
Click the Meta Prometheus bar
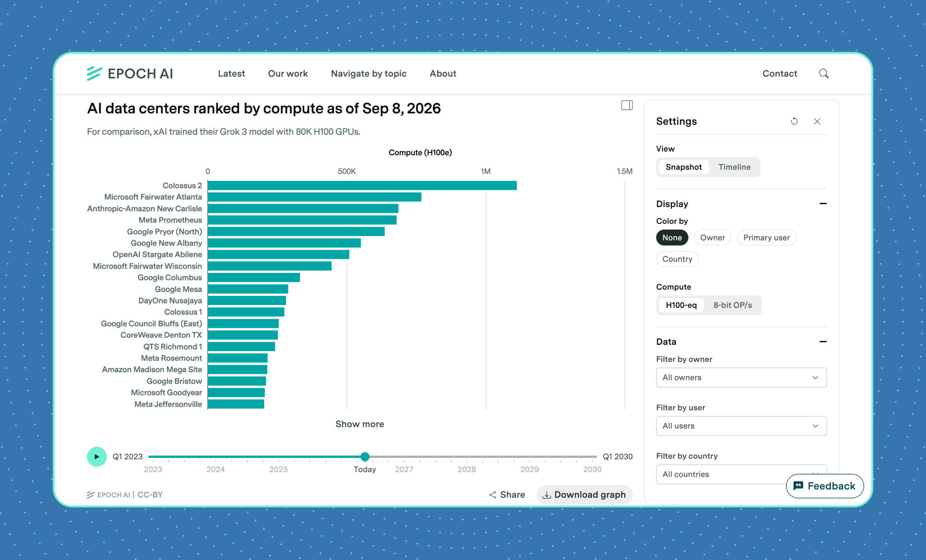[x=302, y=220]
